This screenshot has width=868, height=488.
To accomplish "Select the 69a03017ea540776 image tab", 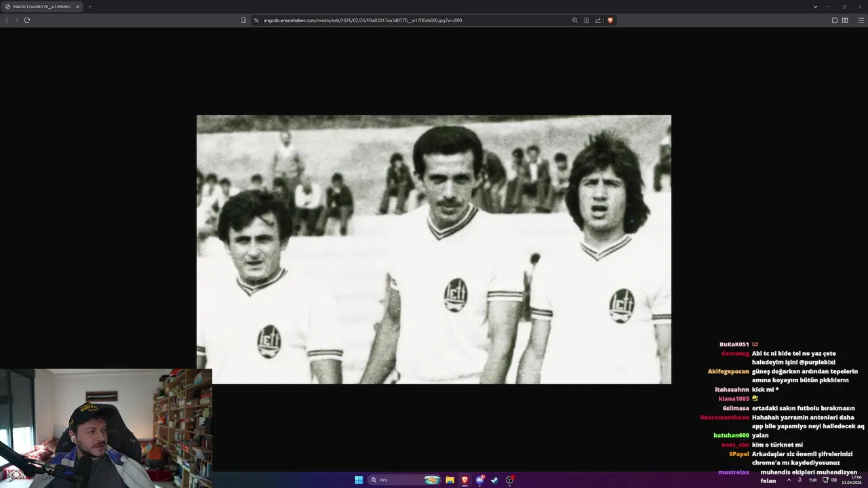I will coord(42,7).
